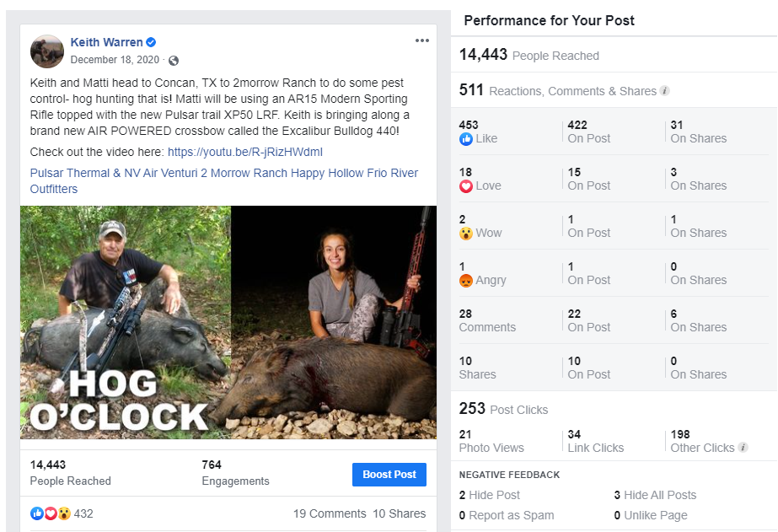This screenshot has height=532, width=778.
Task: Click Keith Warren's profile picture
Action: coord(47,51)
